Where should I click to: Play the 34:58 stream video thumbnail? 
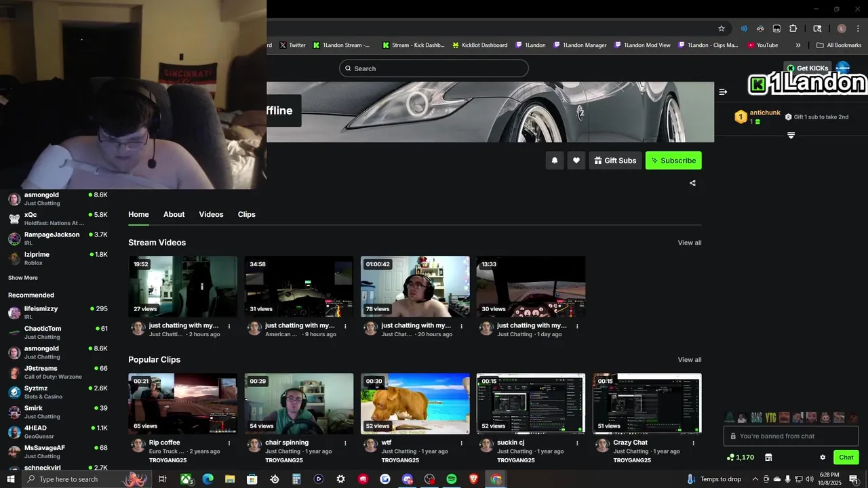click(x=299, y=287)
